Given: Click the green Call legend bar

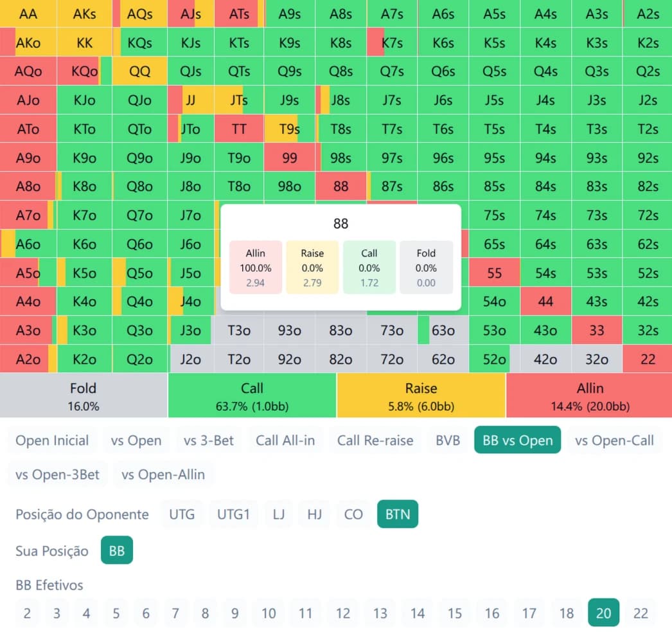Looking at the screenshot, I should [x=252, y=395].
